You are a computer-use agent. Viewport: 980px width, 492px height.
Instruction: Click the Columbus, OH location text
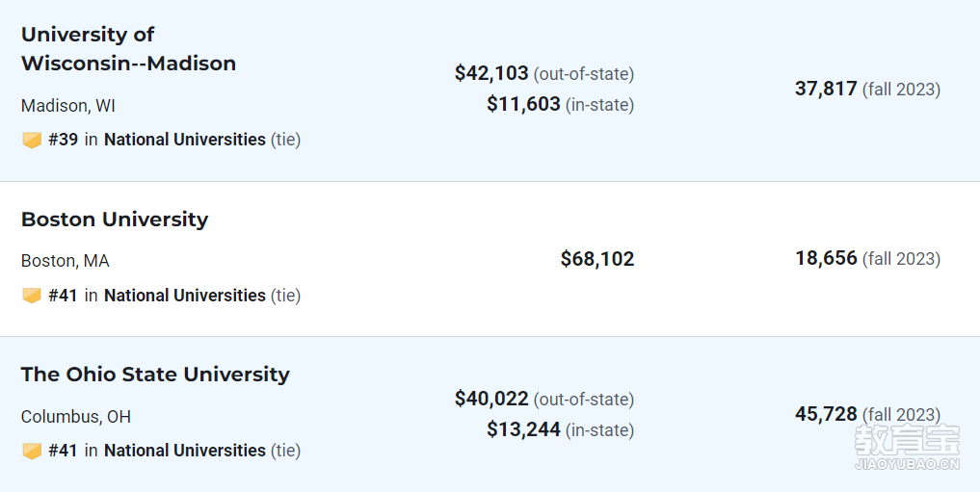pyautogui.click(x=76, y=417)
